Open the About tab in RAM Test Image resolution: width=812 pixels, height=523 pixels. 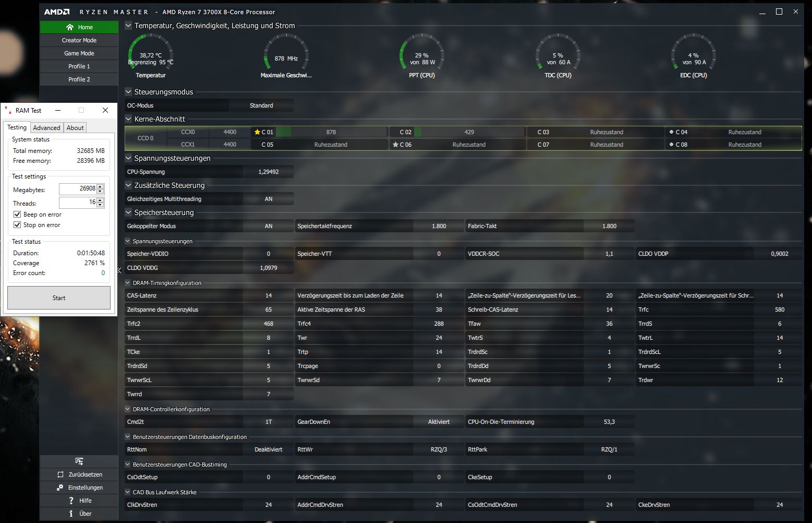click(x=75, y=128)
